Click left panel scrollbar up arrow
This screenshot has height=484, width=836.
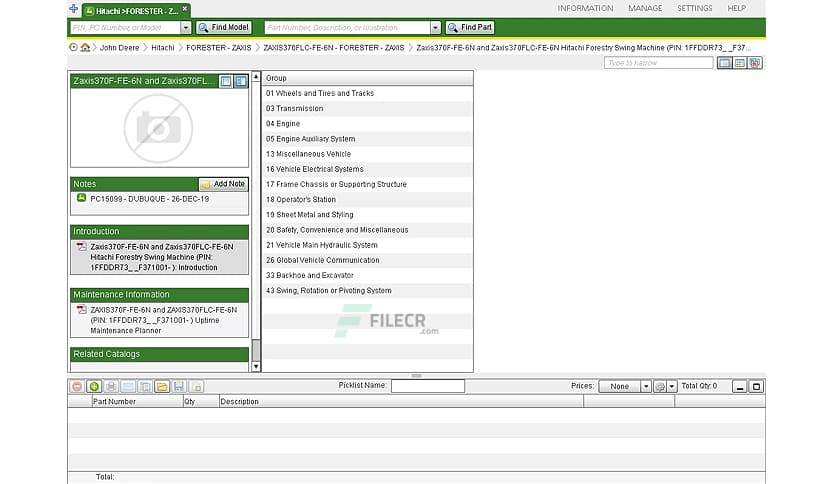coord(256,77)
